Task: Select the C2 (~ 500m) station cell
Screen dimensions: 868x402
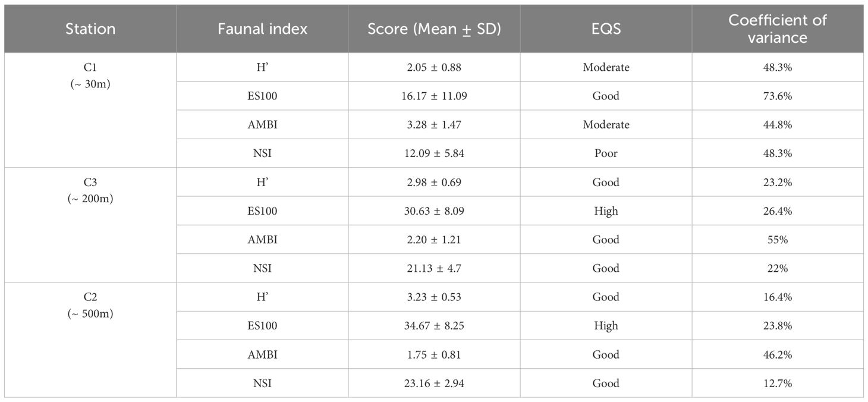Action: point(90,305)
